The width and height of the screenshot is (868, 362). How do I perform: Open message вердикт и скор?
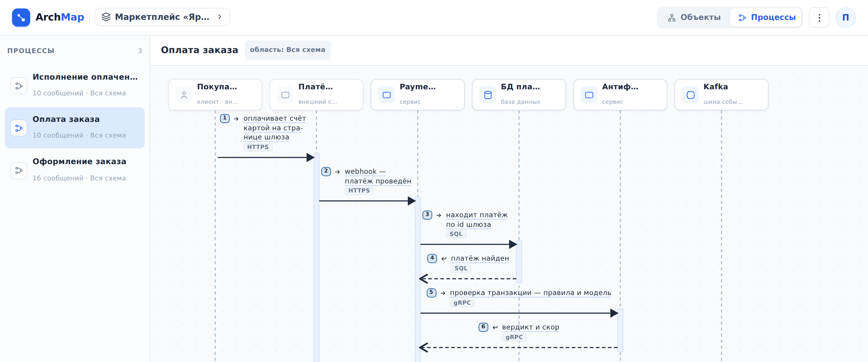tap(530, 327)
